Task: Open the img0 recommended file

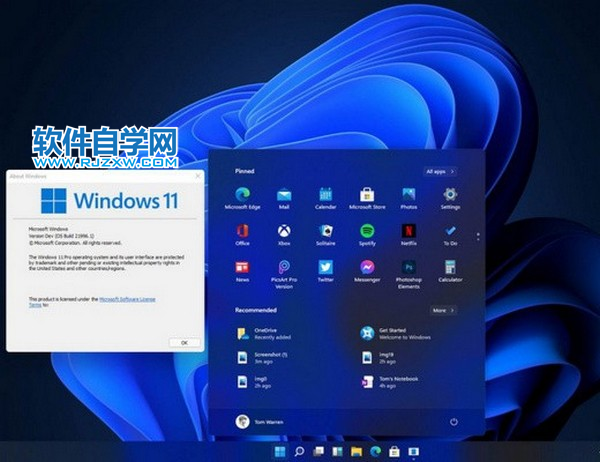Action: point(254,382)
